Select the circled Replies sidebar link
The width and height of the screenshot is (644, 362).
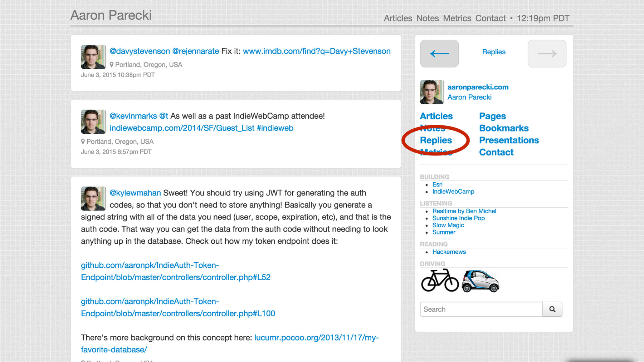tap(436, 140)
